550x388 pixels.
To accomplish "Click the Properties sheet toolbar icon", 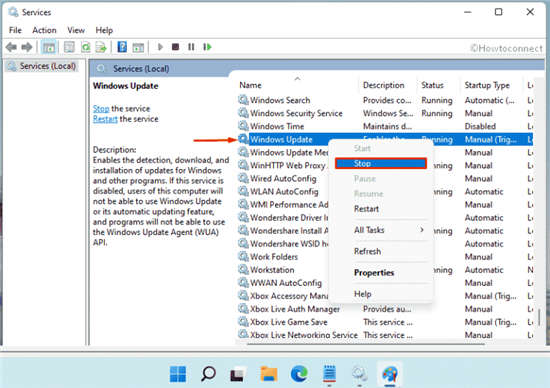I will [69, 47].
